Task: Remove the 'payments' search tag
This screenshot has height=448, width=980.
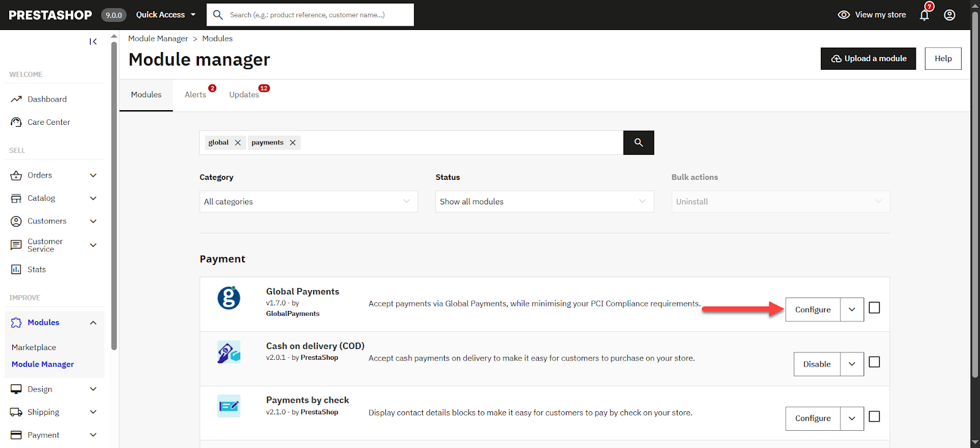Action: (x=293, y=143)
